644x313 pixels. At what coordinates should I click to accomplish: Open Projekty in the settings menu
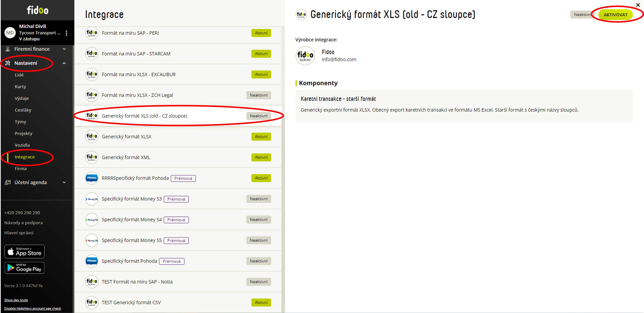pos(24,133)
